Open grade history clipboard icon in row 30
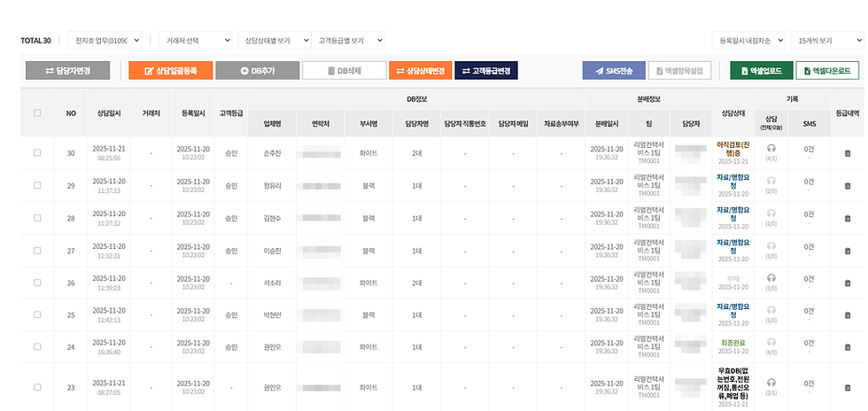This screenshot has width=868, height=411. click(848, 153)
